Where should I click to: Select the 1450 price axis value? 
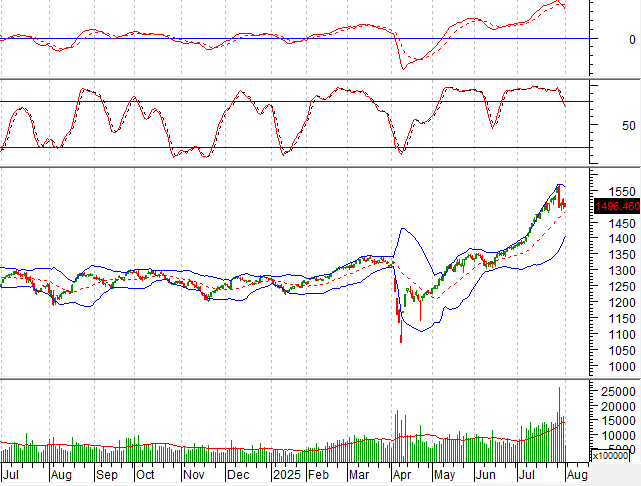(x=622, y=224)
